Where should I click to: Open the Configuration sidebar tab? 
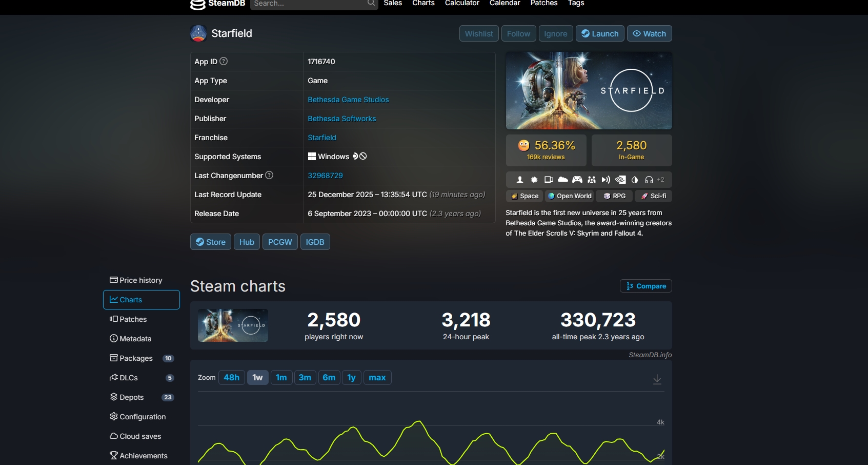tap(142, 417)
